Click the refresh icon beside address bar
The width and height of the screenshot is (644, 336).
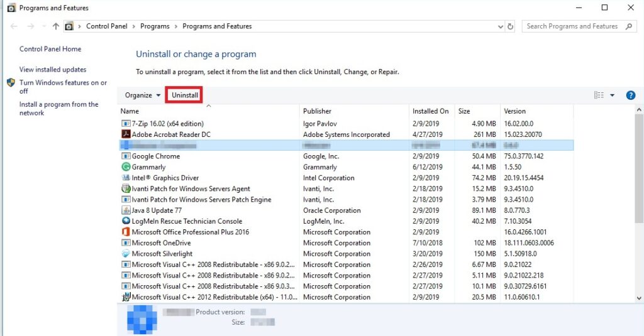tap(511, 26)
